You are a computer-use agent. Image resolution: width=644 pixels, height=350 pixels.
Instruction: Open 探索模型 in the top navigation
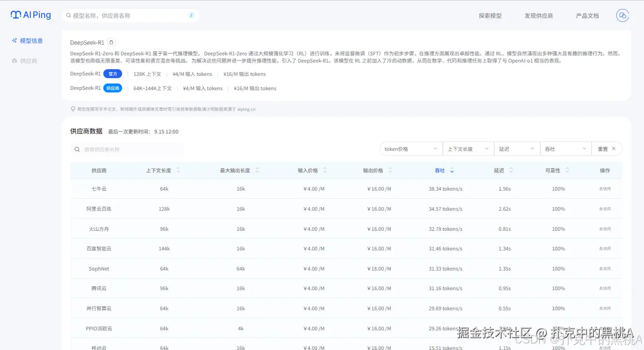490,16
